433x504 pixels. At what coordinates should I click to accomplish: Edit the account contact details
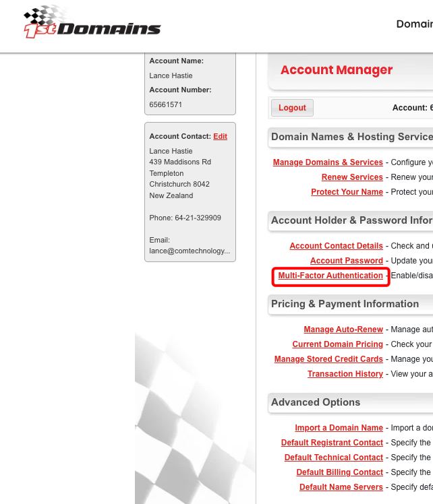pos(220,136)
